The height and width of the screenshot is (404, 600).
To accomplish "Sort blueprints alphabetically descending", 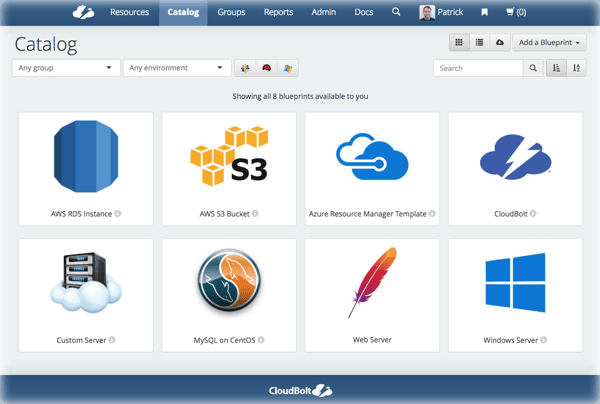I will pyautogui.click(x=576, y=68).
